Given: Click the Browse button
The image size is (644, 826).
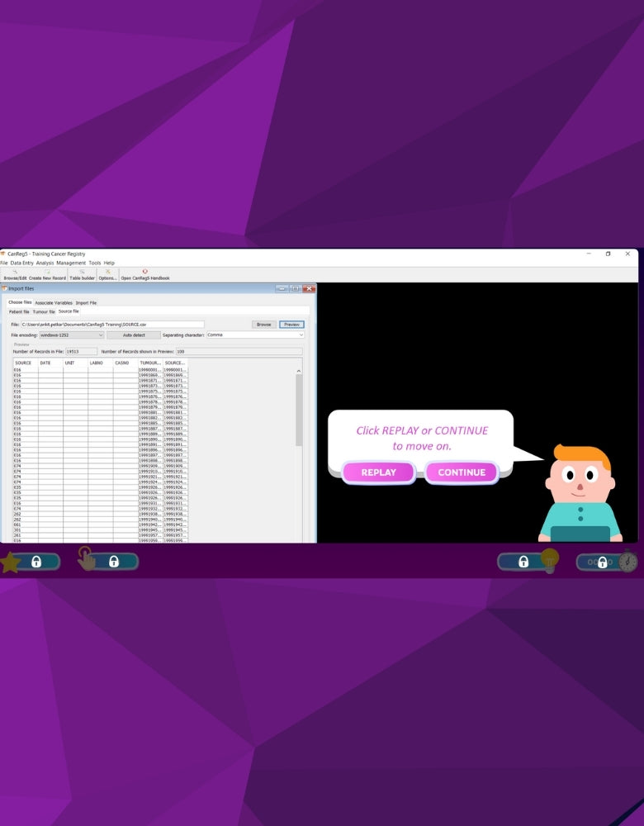Looking at the screenshot, I should (264, 325).
